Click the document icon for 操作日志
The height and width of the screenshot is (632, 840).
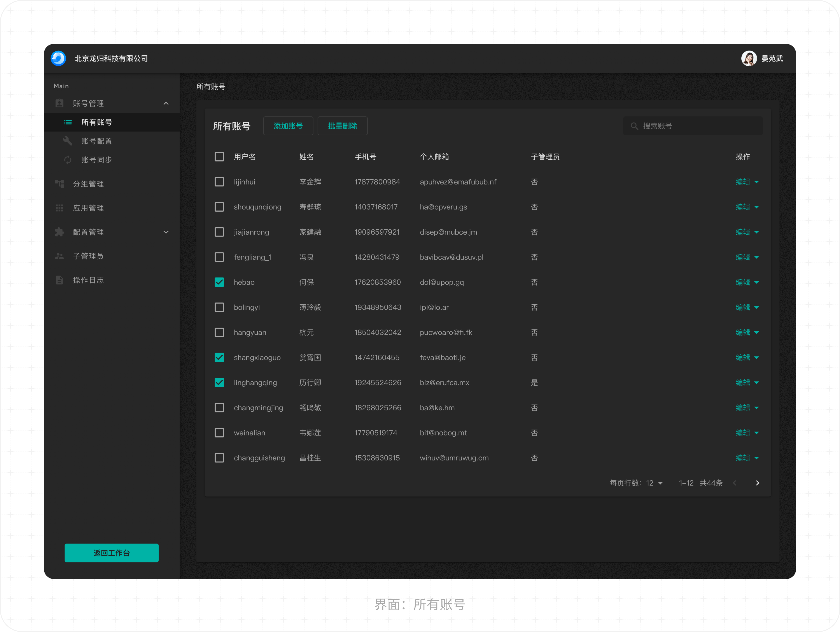[60, 280]
